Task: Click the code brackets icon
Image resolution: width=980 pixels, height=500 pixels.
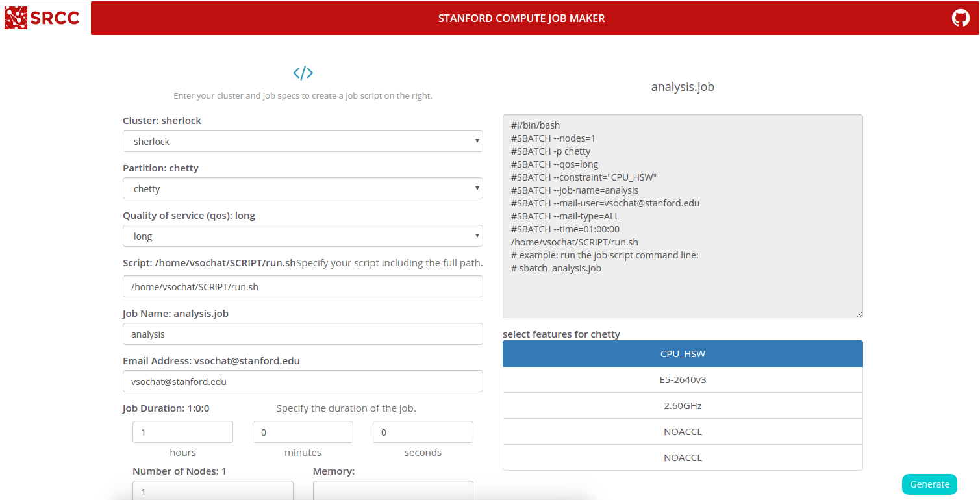Action: (x=303, y=73)
